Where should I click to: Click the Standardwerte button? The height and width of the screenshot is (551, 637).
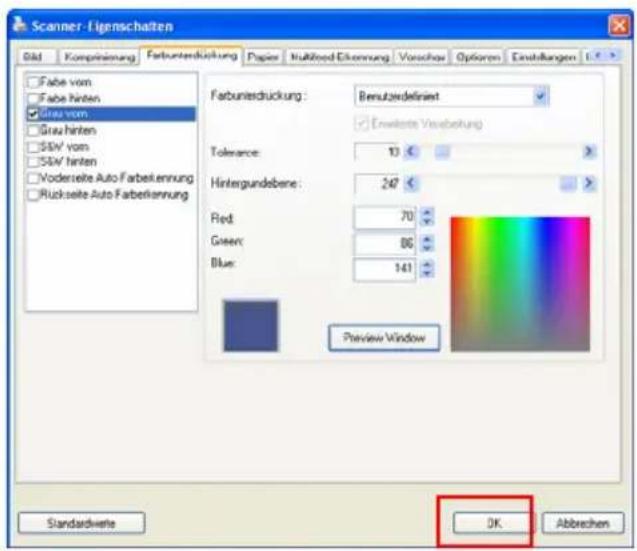pyautogui.click(x=81, y=523)
